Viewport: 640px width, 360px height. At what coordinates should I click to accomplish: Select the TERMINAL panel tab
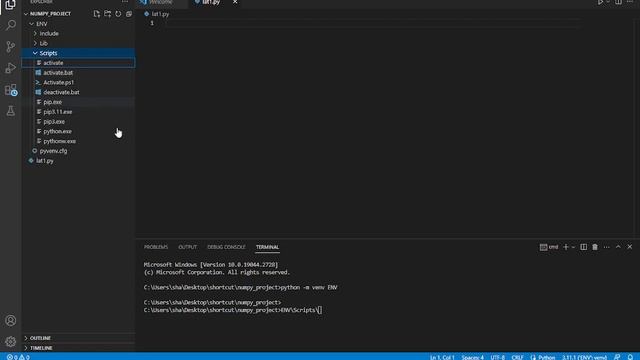pos(267,247)
